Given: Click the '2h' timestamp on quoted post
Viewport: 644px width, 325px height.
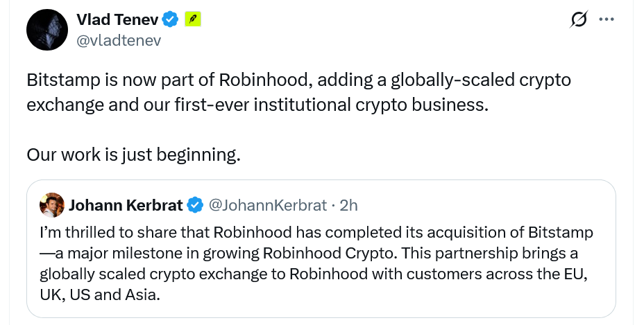Looking at the screenshot, I should (x=348, y=205).
